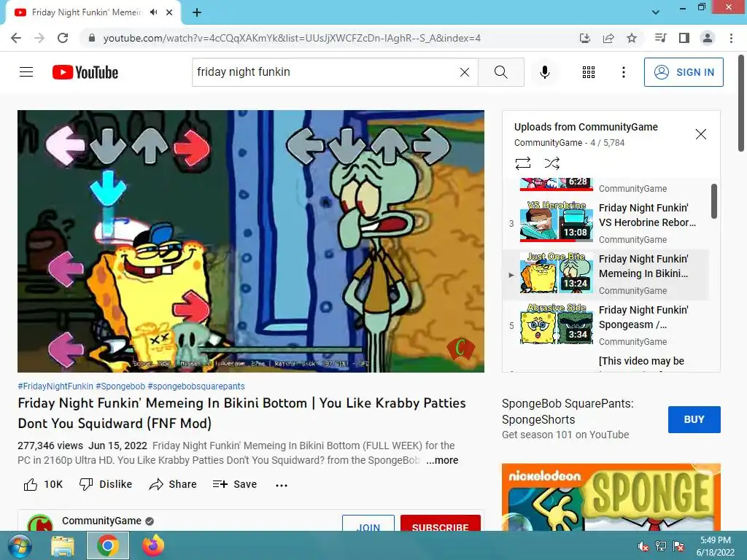Share the video
Image resolution: width=747 pixels, height=560 pixels.
172,484
